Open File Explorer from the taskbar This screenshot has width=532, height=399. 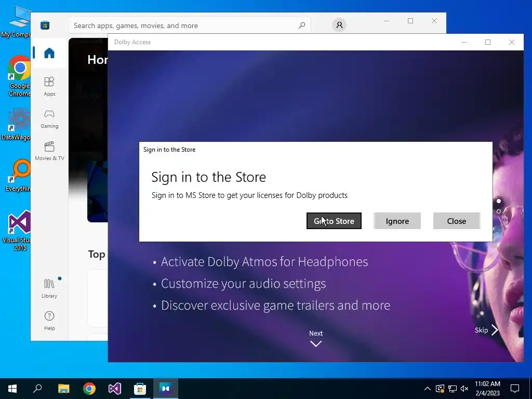coord(63,389)
